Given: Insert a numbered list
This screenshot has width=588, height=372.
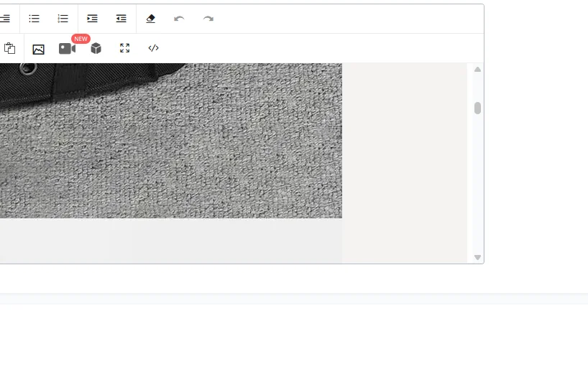Looking at the screenshot, I should pyautogui.click(x=63, y=19).
